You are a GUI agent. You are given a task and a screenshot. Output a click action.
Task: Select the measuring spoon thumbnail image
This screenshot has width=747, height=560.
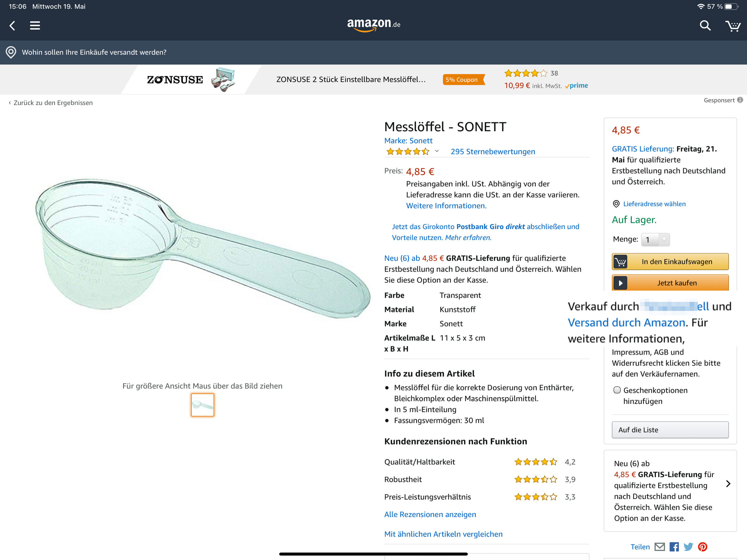coord(202,405)
